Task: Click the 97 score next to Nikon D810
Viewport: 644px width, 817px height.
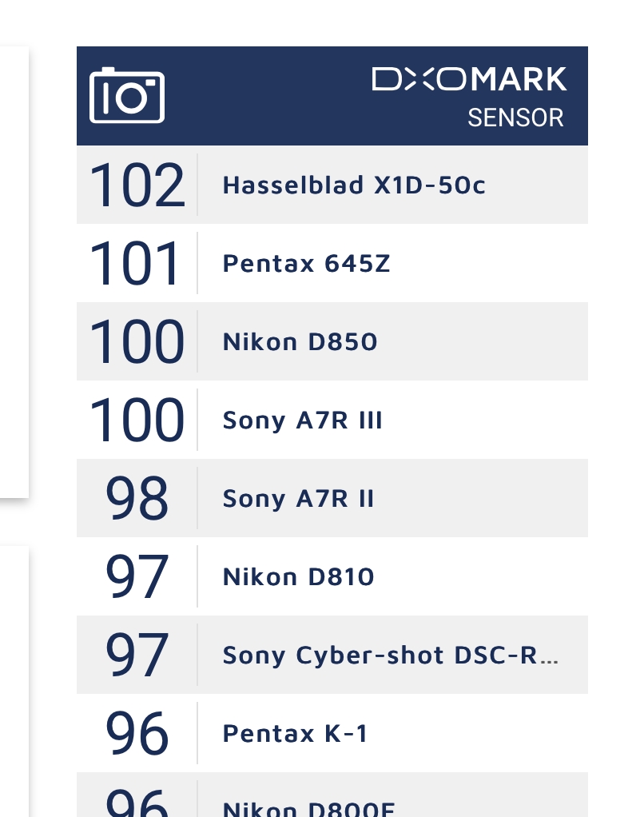Action: [137, 577]
